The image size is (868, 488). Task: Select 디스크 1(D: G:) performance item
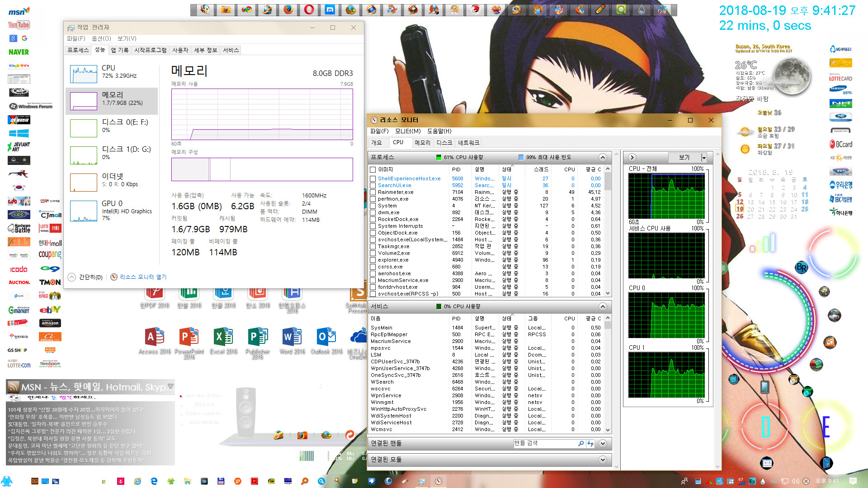point(112,155)
